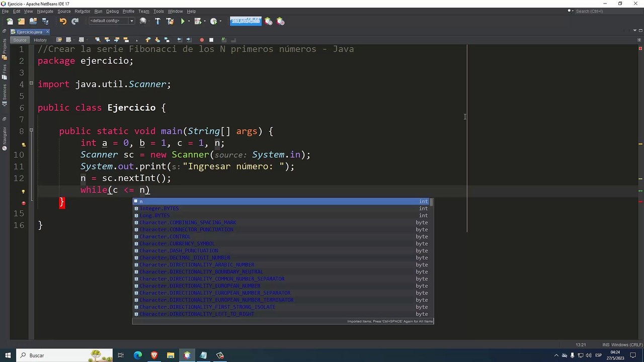Image resolution: width=644 pixels, height=362 pixels.
Task: Select Character.DASH_PUNCTUATION completion item
Action: [283, 250]
